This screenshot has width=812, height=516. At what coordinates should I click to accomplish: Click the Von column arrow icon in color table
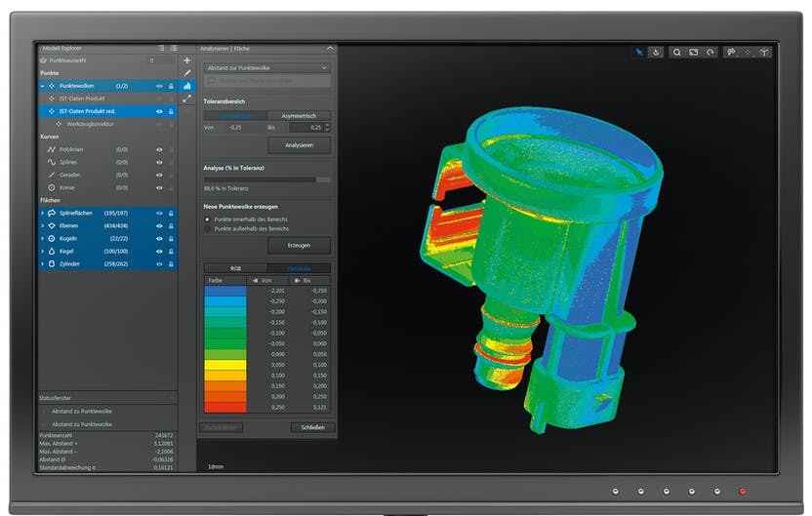point(255,281)
